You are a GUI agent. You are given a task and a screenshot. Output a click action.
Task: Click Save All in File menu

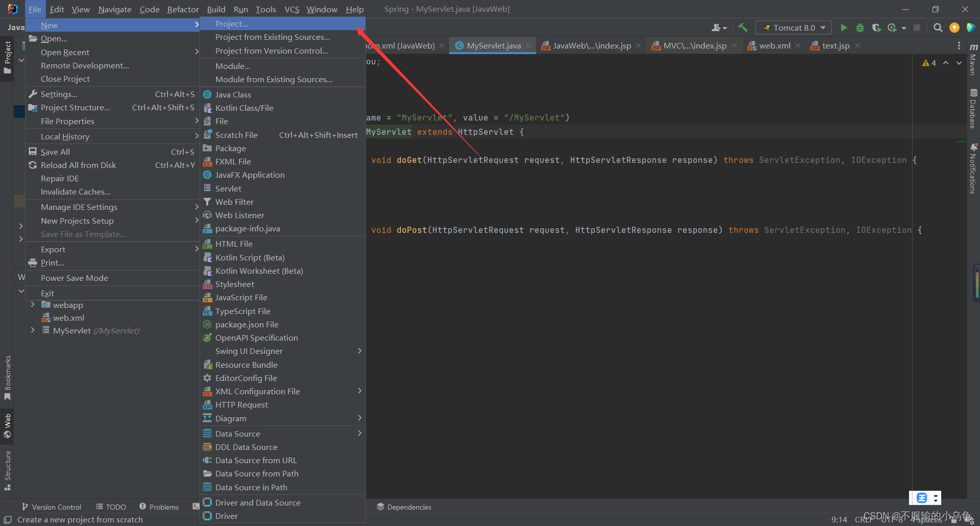tap(112, 152)
